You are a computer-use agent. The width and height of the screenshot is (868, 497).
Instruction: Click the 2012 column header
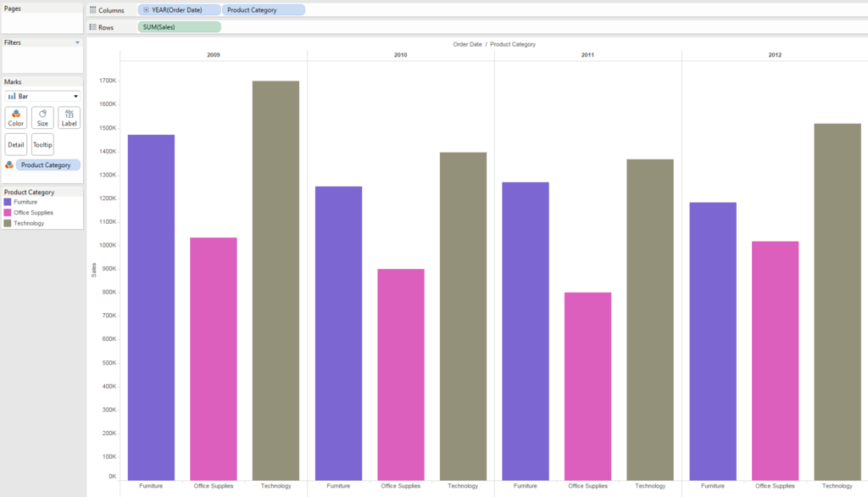tap(775, 55)
